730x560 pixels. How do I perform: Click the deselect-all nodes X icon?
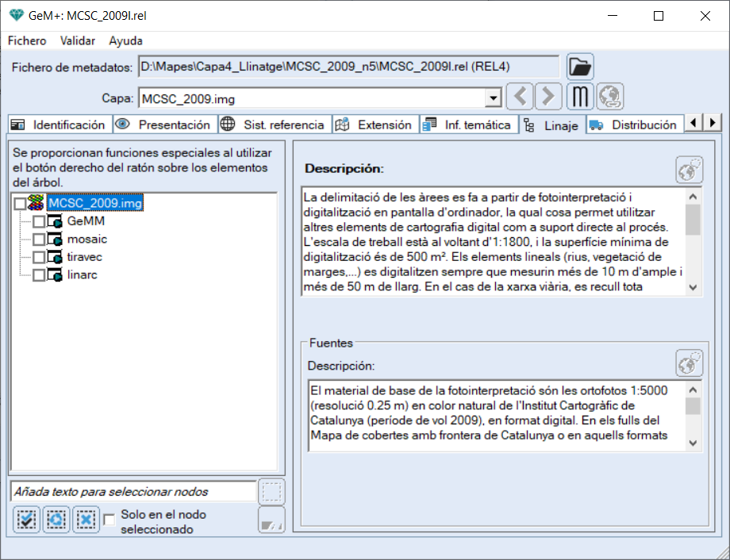86,520
